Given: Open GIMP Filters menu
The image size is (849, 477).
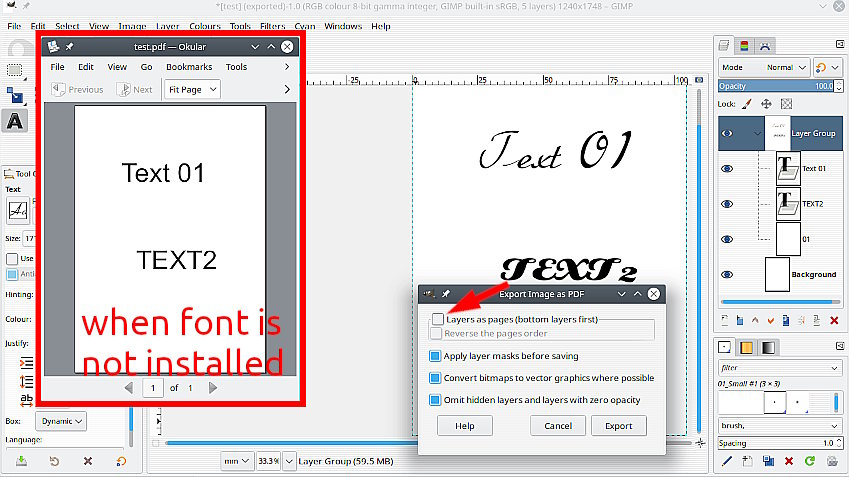Looking at the screenshot, I should 272,26.
